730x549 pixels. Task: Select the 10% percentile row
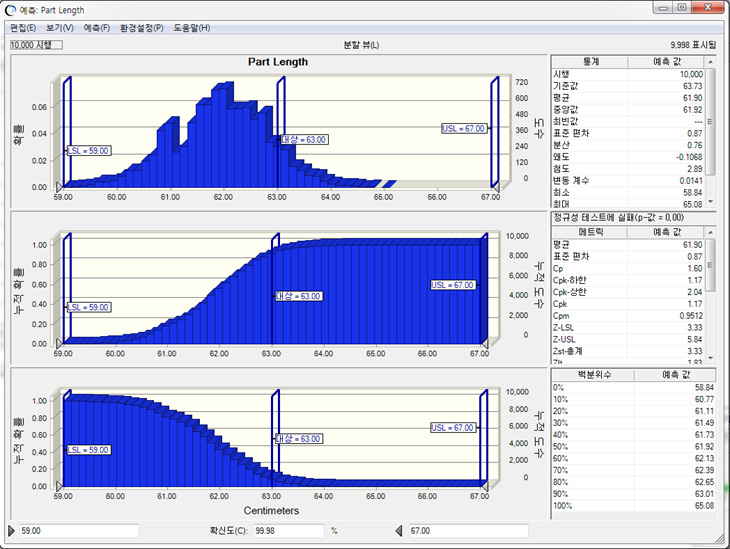tap(634, 400)
